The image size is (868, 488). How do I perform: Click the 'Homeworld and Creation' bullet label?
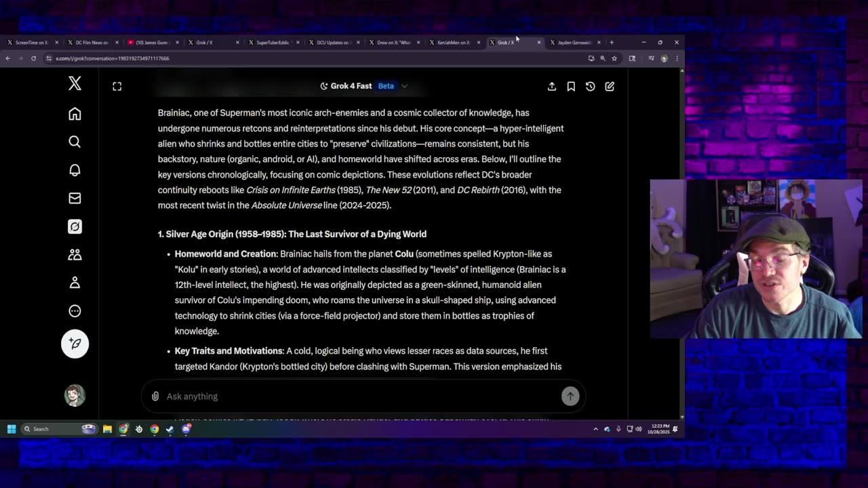point(226,253)
